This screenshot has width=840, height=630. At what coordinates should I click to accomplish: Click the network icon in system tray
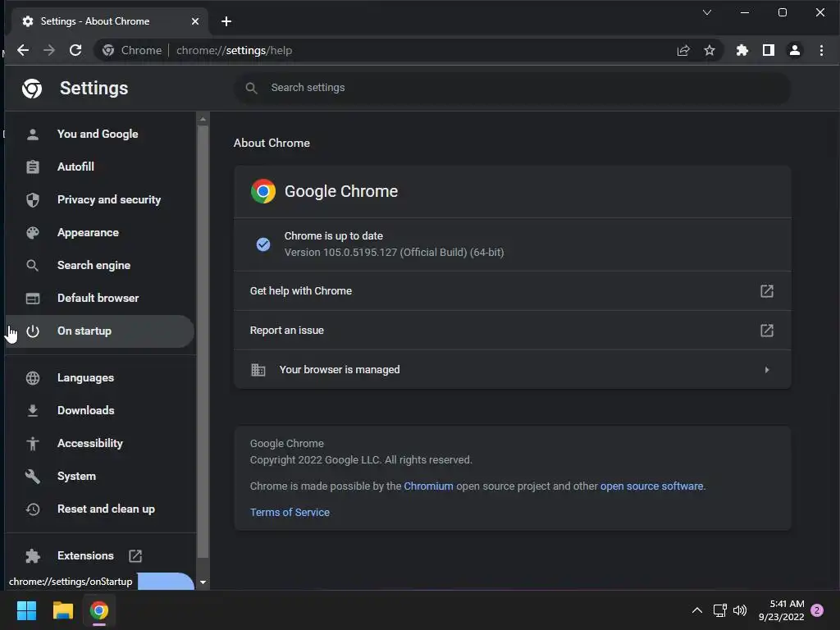click(719, 610)
